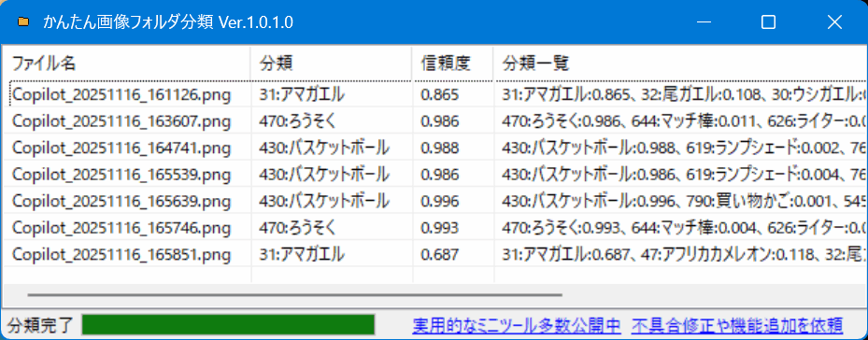Click the folder app icon in title bar
Viewport: 868px width, 340px height.
pos(22,22)
